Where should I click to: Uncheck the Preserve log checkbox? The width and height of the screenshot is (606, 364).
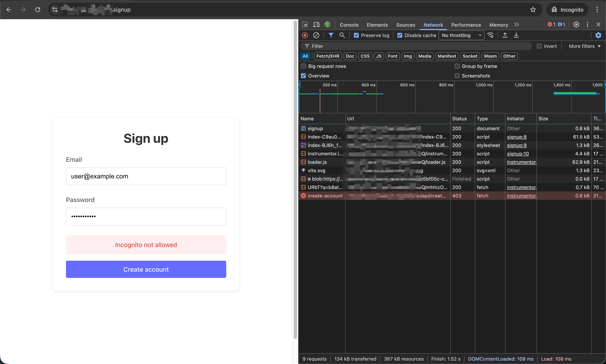coord(356,35)
